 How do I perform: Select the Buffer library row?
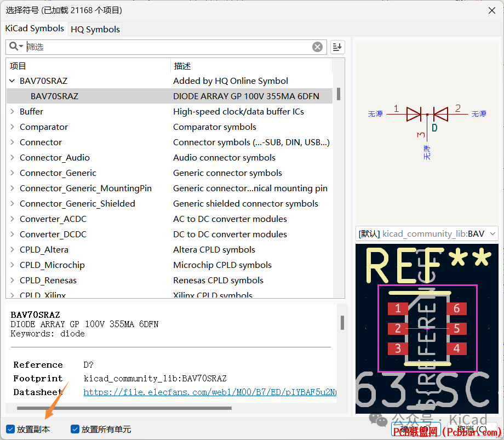169,112
